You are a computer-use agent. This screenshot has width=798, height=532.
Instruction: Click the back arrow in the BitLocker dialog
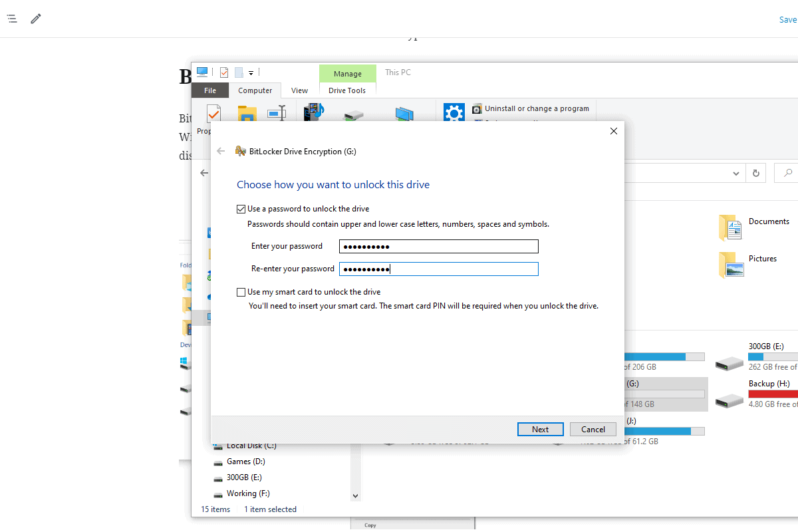(221, 151)
